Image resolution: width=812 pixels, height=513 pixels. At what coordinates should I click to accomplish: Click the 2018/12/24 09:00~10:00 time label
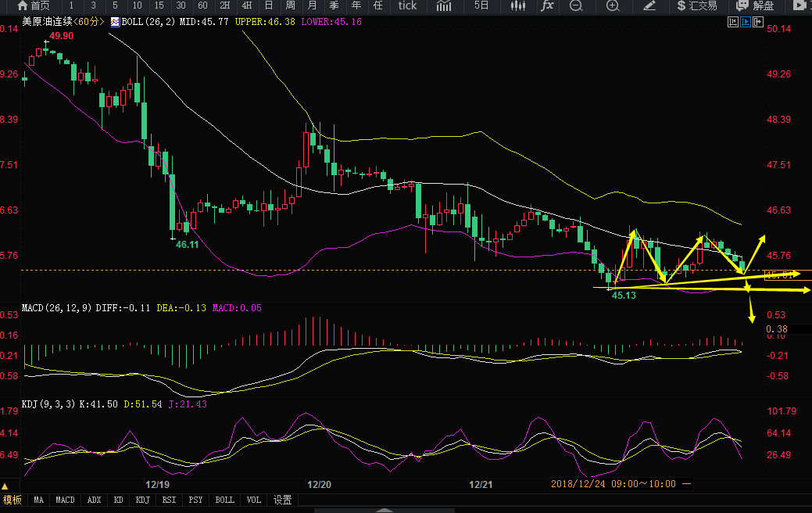[613, 484]
